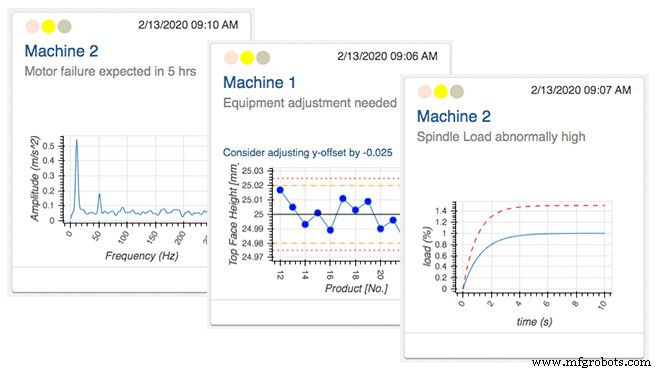This screenshot has height=372, width=661.
Task: Click yellow status light on Machine 1 card
Action: coord(247,57)
